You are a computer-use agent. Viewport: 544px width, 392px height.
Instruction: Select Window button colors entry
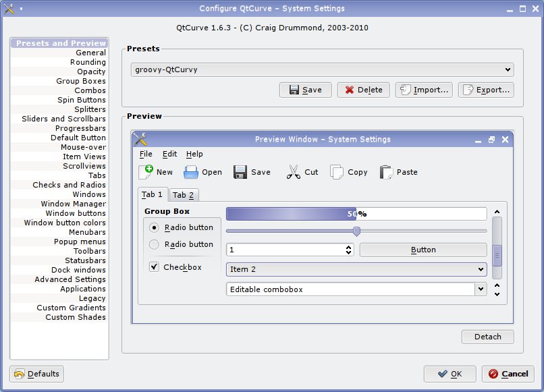pyautogui.click(x=59, y=223)
